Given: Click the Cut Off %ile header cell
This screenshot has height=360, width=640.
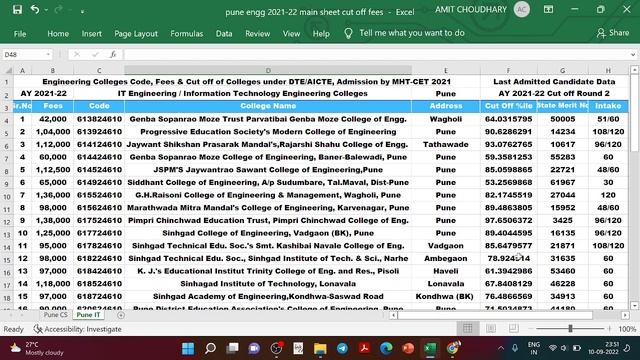Looking at the screenshot, I should click(509, 106).
